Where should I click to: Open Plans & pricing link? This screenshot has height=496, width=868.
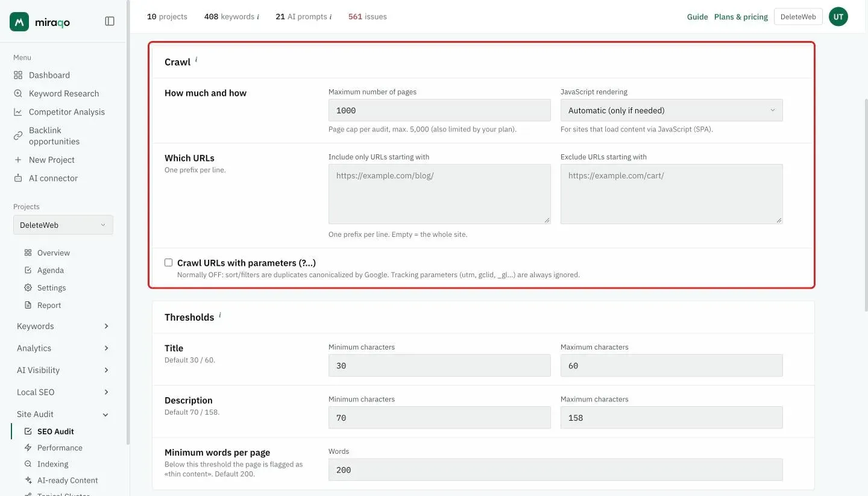tap(741, 17)
